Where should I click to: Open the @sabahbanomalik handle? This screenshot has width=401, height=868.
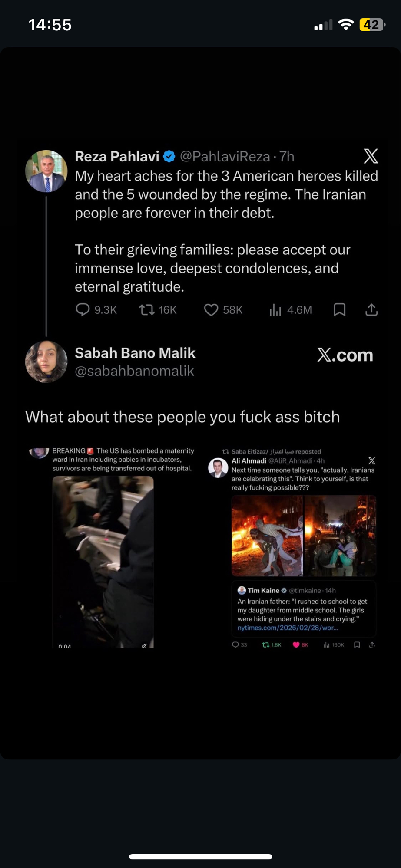pos(134,371)
